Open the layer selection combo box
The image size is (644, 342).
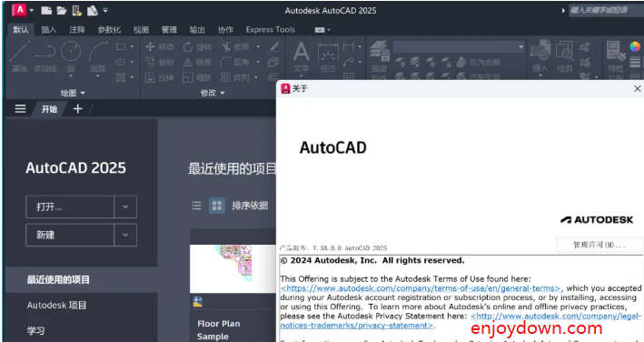[x=460, y=47]
